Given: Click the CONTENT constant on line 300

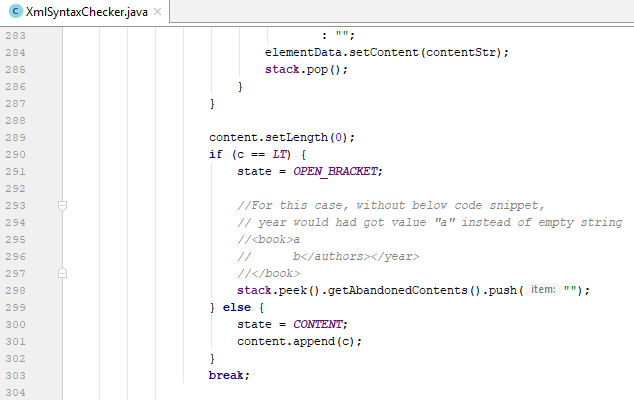Looking at the screenshot, I should (318, 324).
